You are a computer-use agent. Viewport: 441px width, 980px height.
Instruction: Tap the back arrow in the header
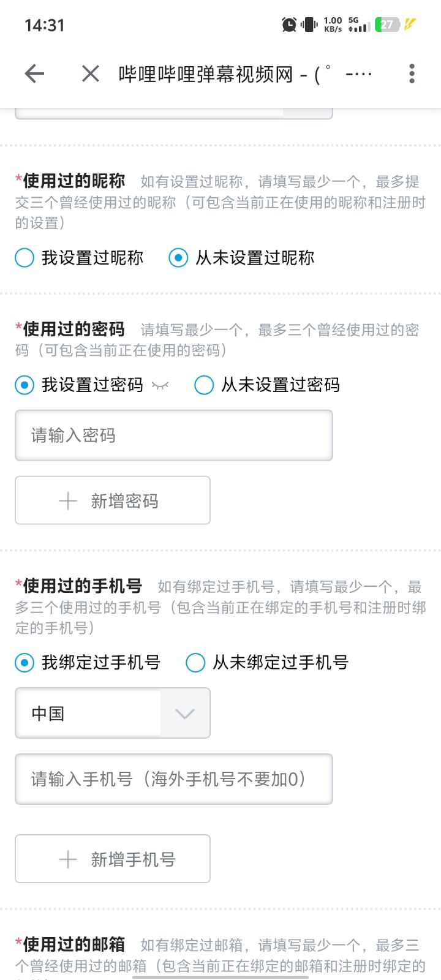click(x=34, y=74)
